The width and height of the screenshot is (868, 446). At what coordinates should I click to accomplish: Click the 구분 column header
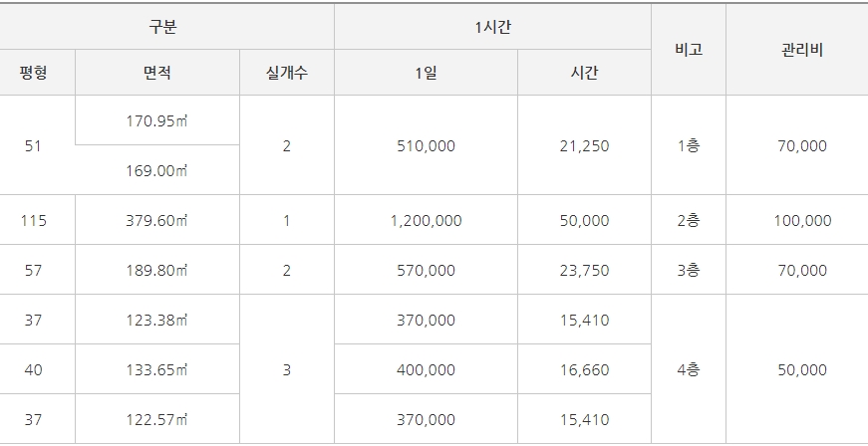point(166,27)
